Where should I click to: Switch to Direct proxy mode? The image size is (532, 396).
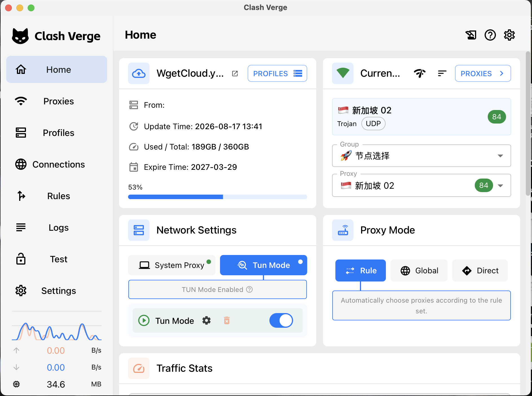(480, 270)
